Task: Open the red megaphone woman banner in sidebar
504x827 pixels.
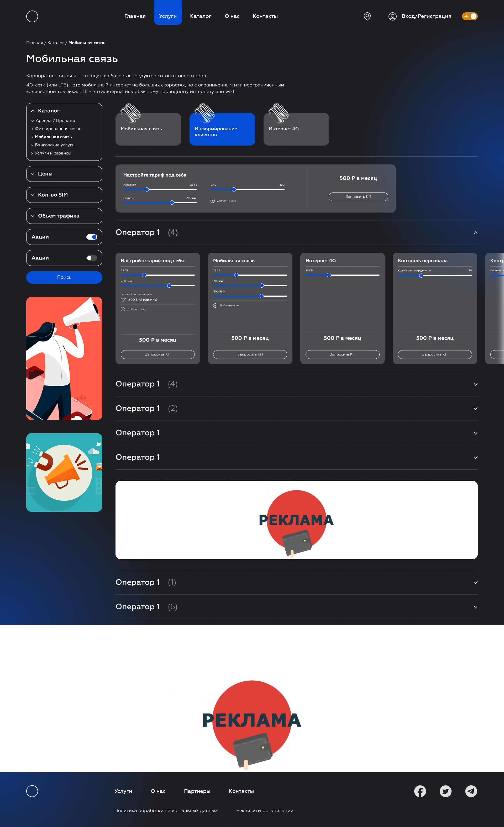Action: click(64, 358)
